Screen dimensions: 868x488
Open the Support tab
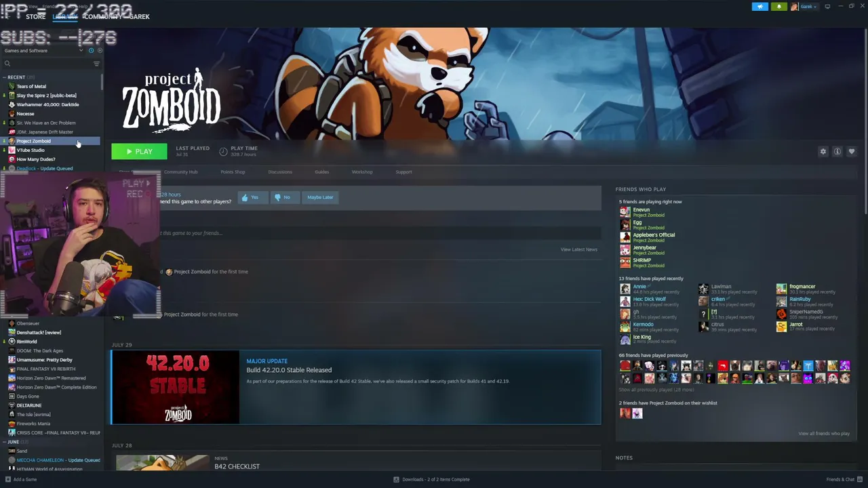[x=403, y=172]
